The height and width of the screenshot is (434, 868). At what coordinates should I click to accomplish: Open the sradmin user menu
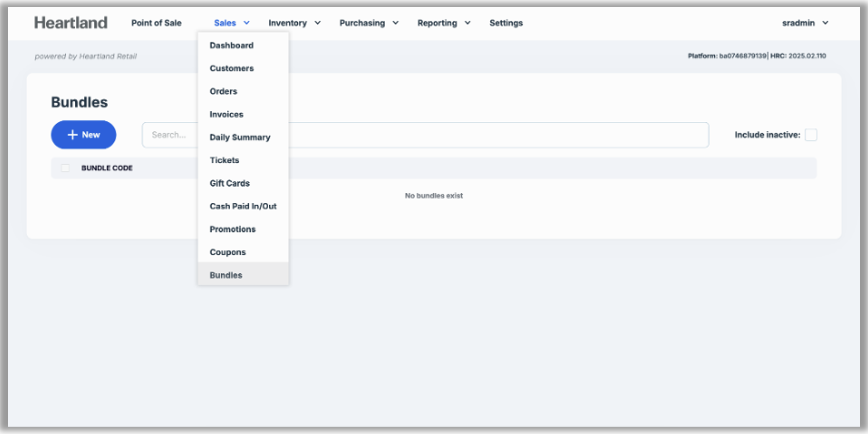805,23
